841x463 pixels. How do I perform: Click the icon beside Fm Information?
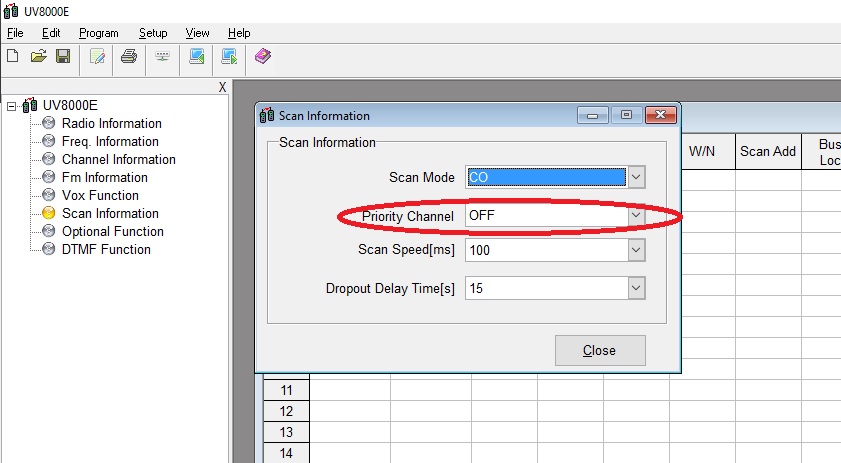pyautogui.click(x=49, y=177)
